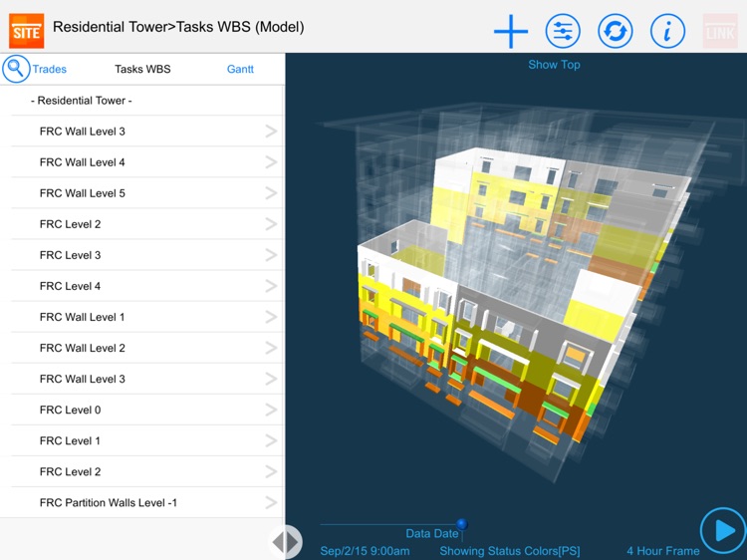The width and height of the screenshot is (747, 560).
Task: Open search with the magnifier icon
Action: [x=16, y=69]
